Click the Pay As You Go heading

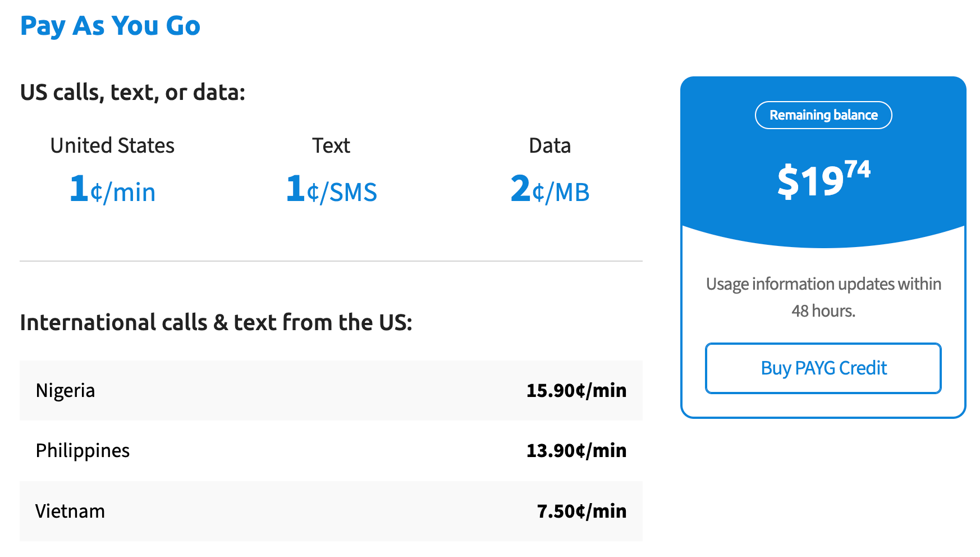(110, 26)
